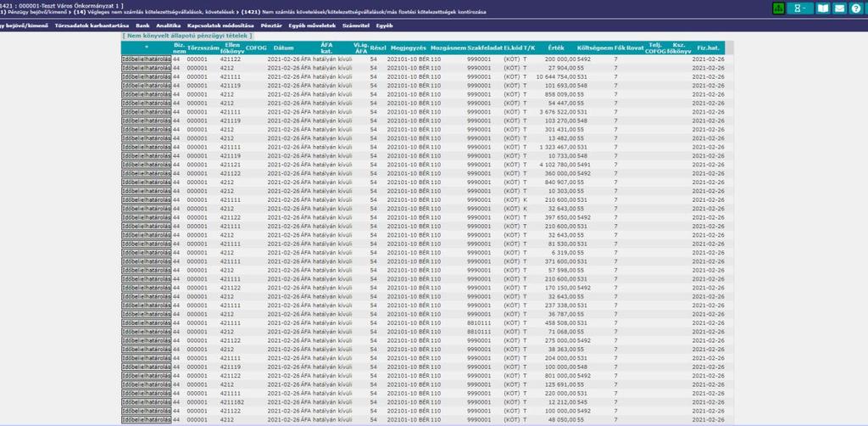This screenshot has height=426, width=868.
Task: Click Időbelielhatárolás for the 801 000,00 row
Action: [147, 376]
